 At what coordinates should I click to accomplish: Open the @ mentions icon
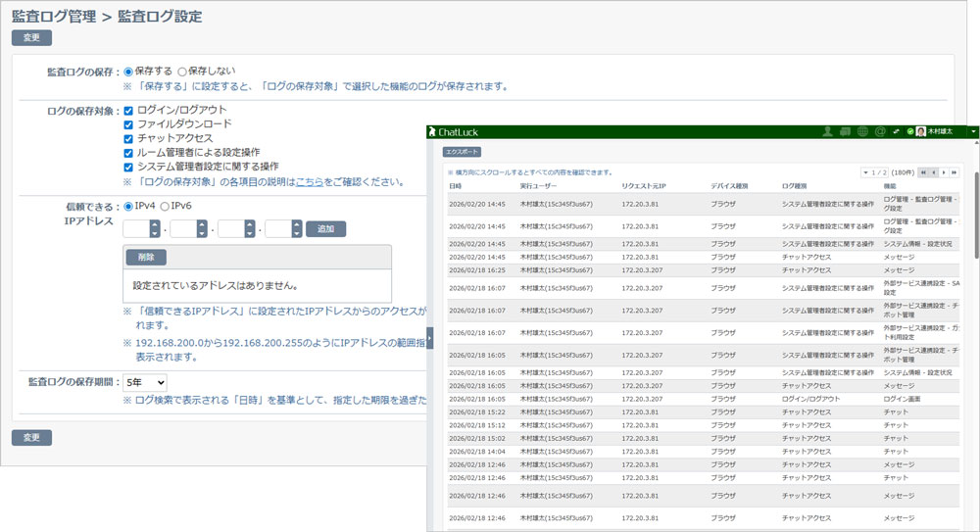tap(880, 132)
